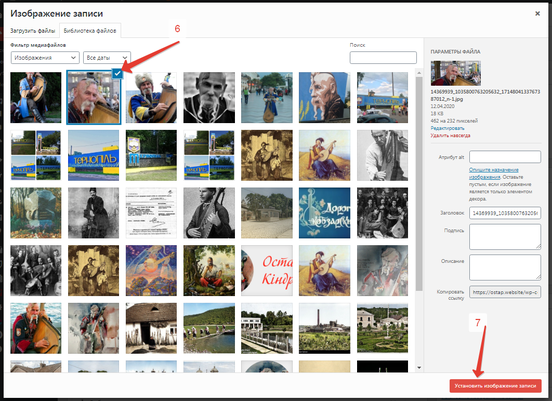Viewport: 552px width, 401px height.
Task: Pick the red Оста Кіндр text thumbnail
Action: click(x=267, y=270)
